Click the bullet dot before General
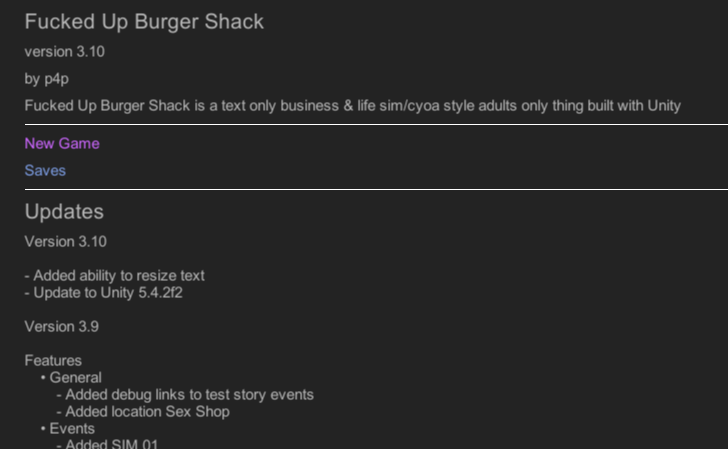 (43, 377)
